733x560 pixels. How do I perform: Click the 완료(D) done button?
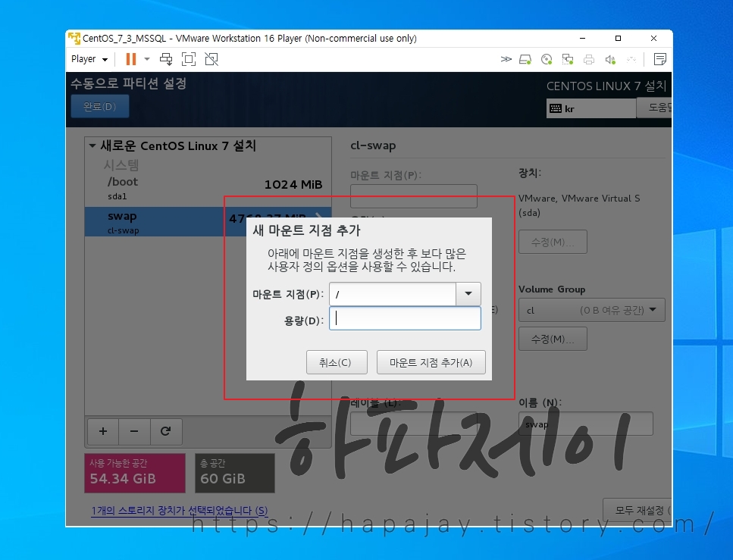(x=99, y=107)
